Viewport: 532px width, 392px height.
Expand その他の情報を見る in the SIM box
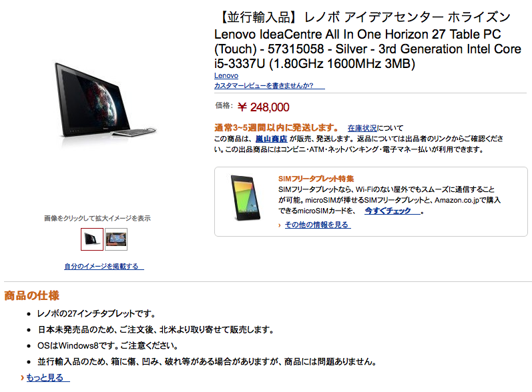[318, 225]
